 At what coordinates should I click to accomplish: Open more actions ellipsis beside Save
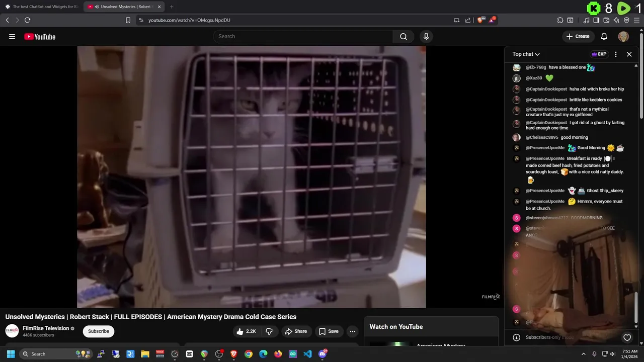[352, 331]
